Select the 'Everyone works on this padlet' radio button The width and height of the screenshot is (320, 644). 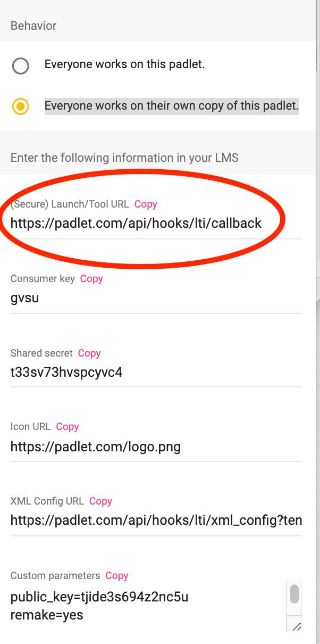pyautogui.click(x=20, y=66)
